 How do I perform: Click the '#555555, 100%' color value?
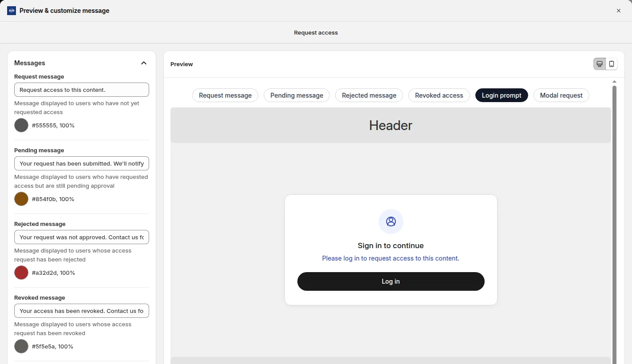(x=53, y=126)
